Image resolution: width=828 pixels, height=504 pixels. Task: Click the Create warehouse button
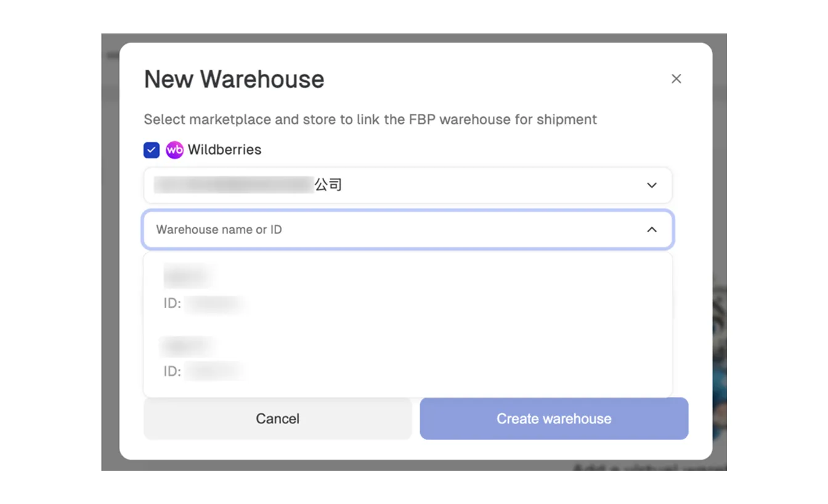point(554,418)
